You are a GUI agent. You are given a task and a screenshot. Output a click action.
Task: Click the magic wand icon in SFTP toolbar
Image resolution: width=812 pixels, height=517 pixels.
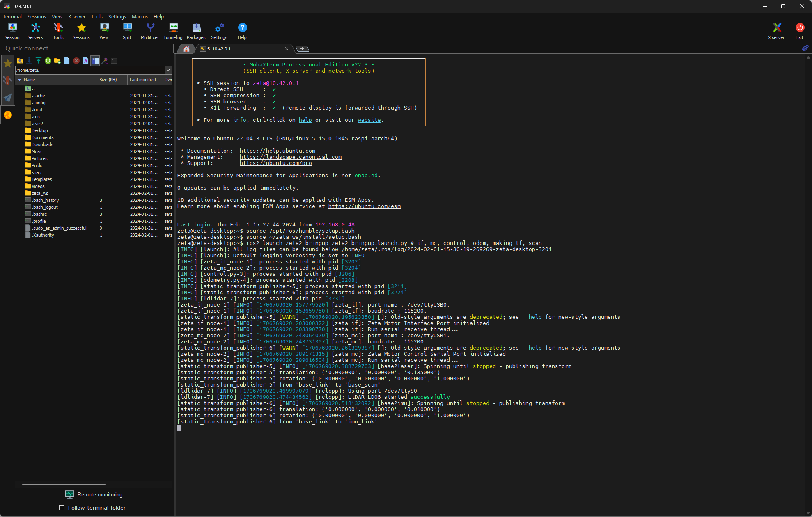[105, 61]
